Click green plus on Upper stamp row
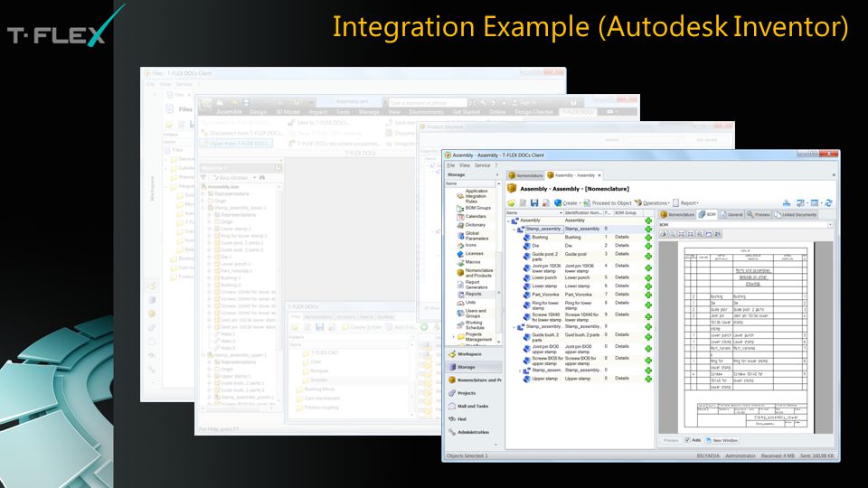 click(x=648, y=379)
